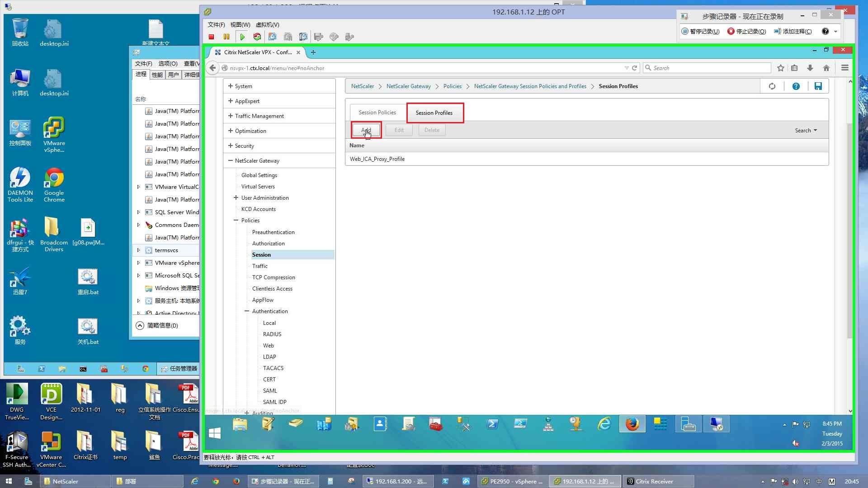Click the refresh icon in NetScaler header

pos(772,86)
